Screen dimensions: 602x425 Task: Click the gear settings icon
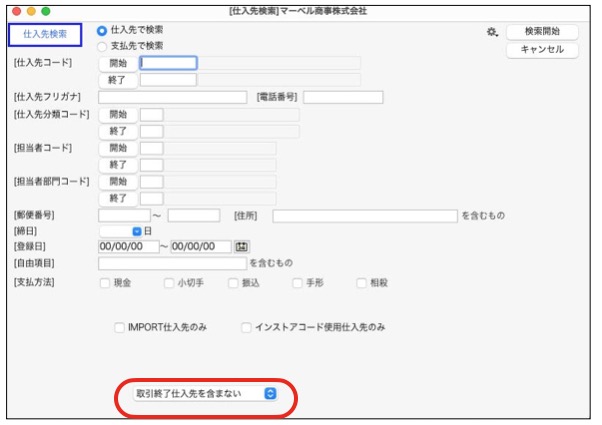coord(491,32)
